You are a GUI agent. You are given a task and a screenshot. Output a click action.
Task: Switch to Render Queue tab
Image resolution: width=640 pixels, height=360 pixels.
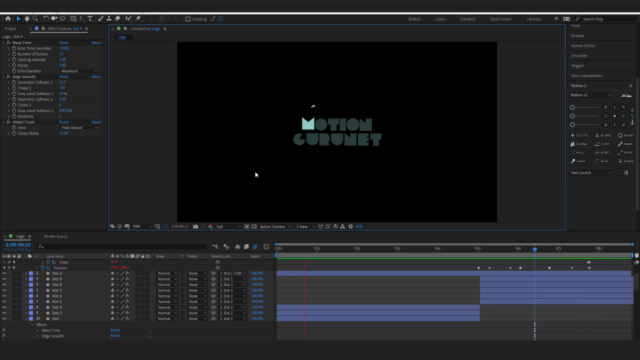(56, 236)
